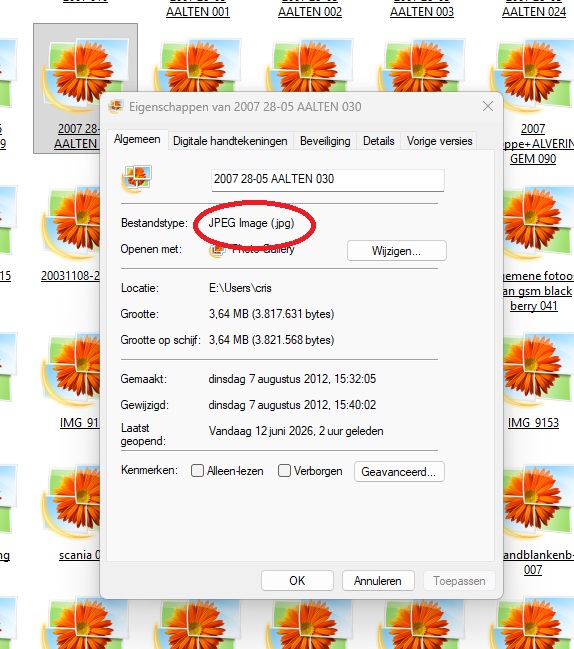Click the JPEG Image (.jpg) file type text
Image resolution: width=574 pixels, height=649 pixels.
251,223
